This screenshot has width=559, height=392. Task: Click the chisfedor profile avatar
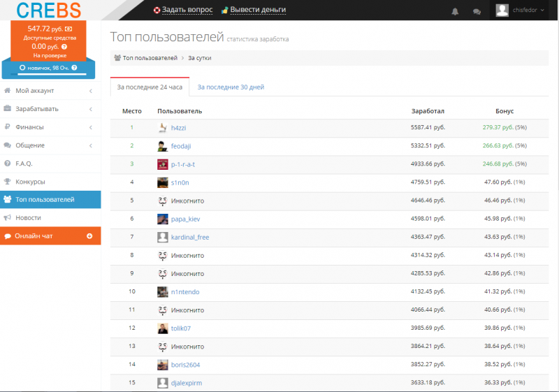tap(502, 10)
